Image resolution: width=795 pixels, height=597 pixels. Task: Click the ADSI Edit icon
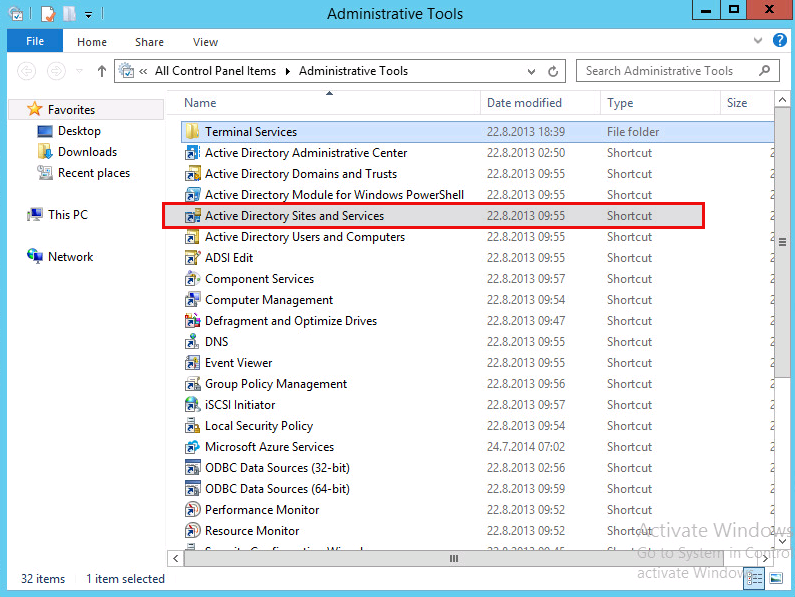click(192, 258)
